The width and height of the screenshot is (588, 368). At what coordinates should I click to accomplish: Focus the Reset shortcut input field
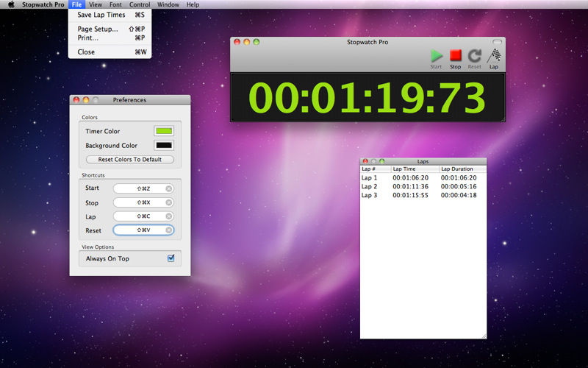[x=143, y=230]
